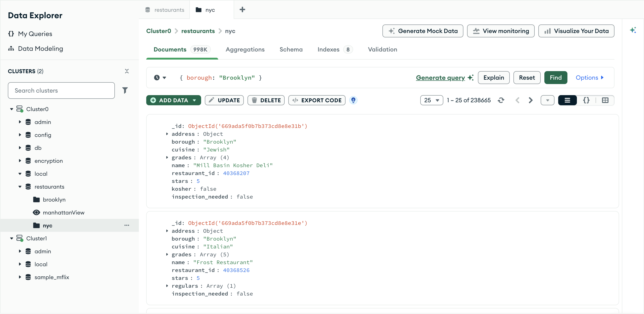Open the ellipsis menu on nyc collection

[x=127, y=225]
